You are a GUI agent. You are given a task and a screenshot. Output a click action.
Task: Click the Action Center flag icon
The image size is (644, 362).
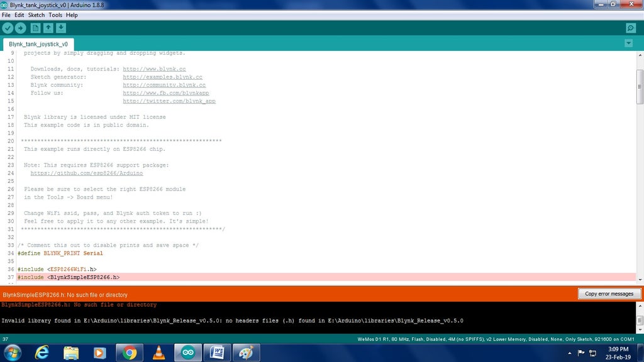click(x=581, y=353)
